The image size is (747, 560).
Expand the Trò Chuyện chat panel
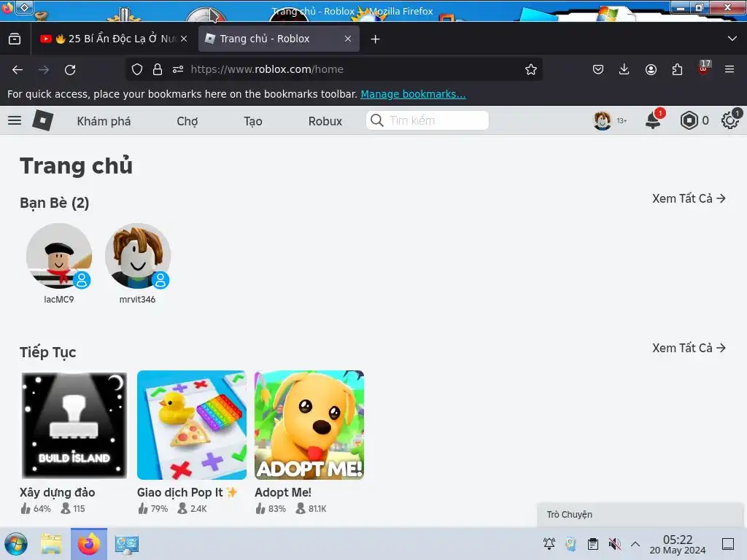click(x=640, y=515)
